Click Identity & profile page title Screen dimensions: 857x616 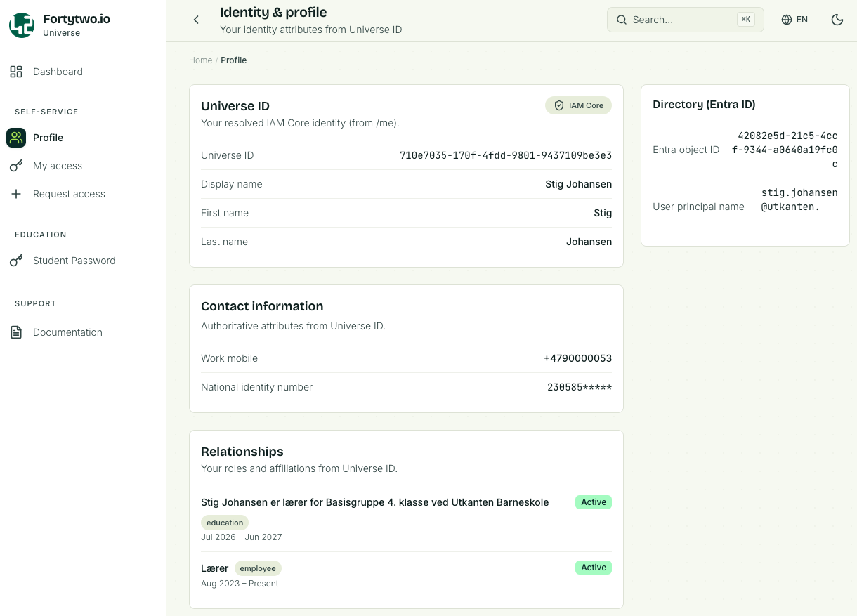point(273,12)
